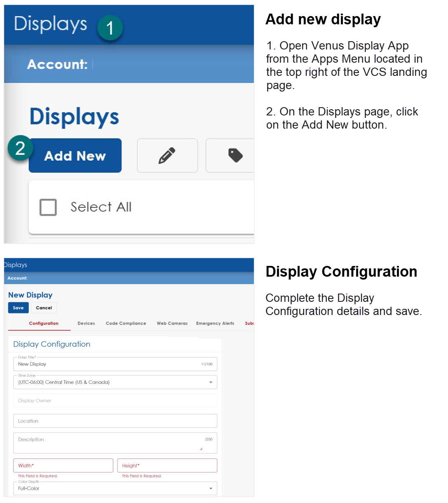
Task: Switch to the Devices tab
Action: (86, 323)
